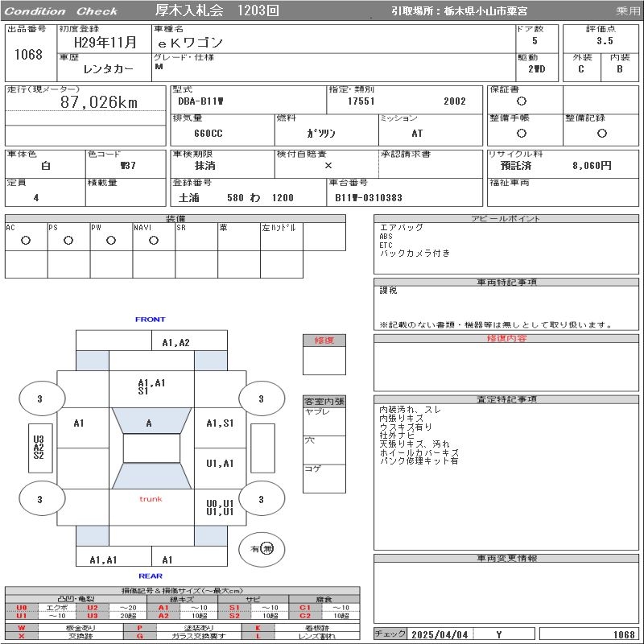Click the ヤブレ interior row
Screen dimensions: 644x644
click(x=324, y=421)
